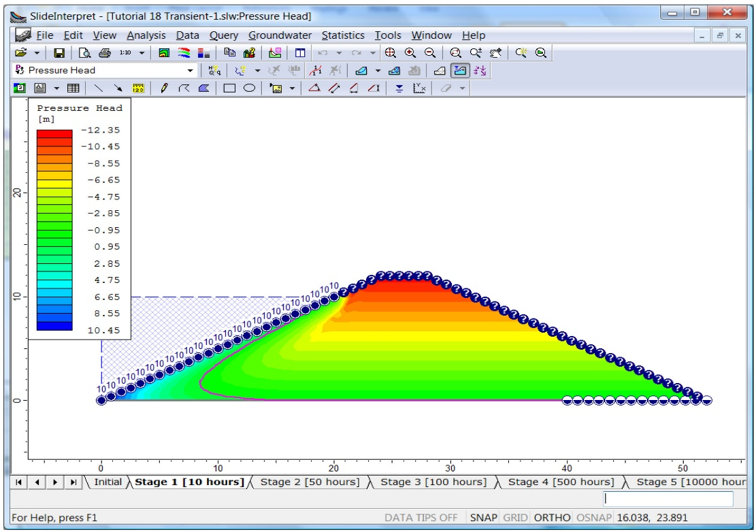Toggle GRID in the status bar
Viewport: 756px width, 532px height.
pyautogui.click(x=515, y=518)
